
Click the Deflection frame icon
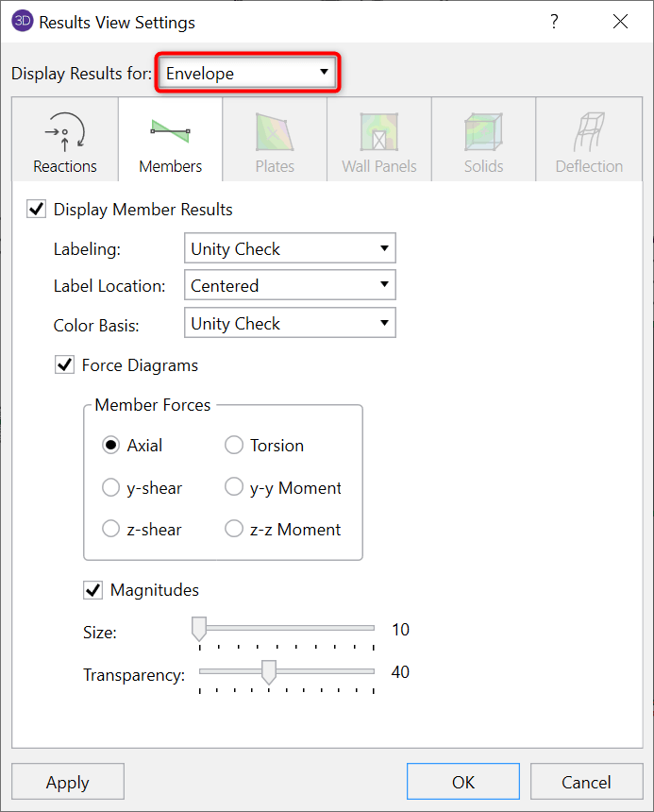pyautogui.click(x=589, y=132)
